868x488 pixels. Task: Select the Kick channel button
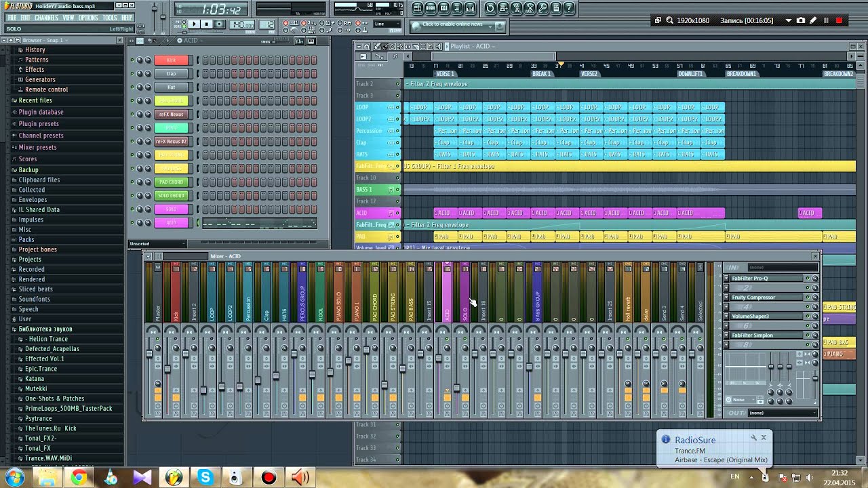pos(171,60)
